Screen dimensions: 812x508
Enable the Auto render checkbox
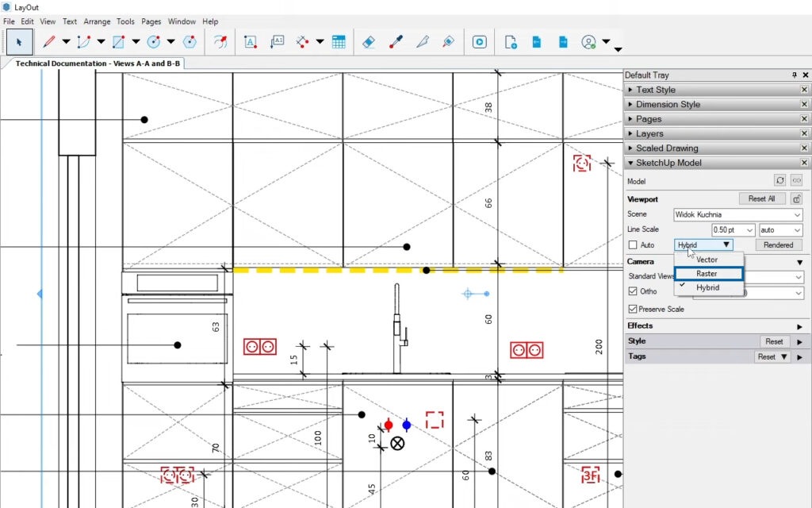click(x=633, y=245)
